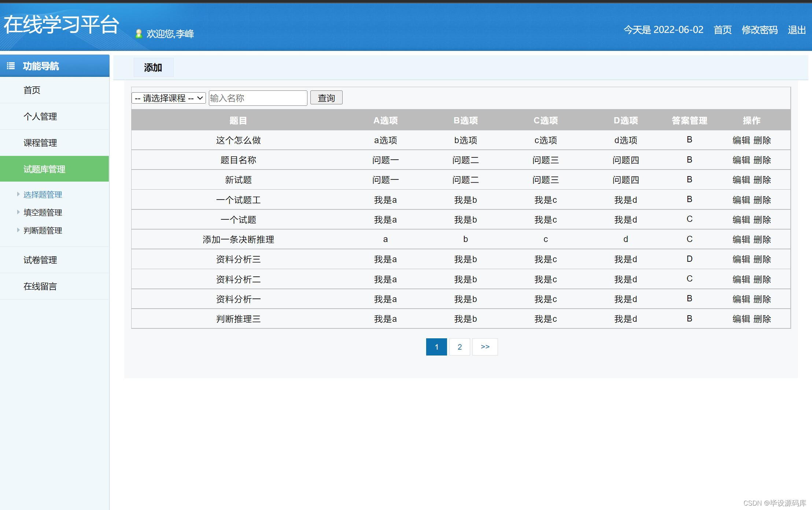The height and width of the screenshot is (510, 812).
Task: Click 首页 link in the top header
Action: (723, 30)
